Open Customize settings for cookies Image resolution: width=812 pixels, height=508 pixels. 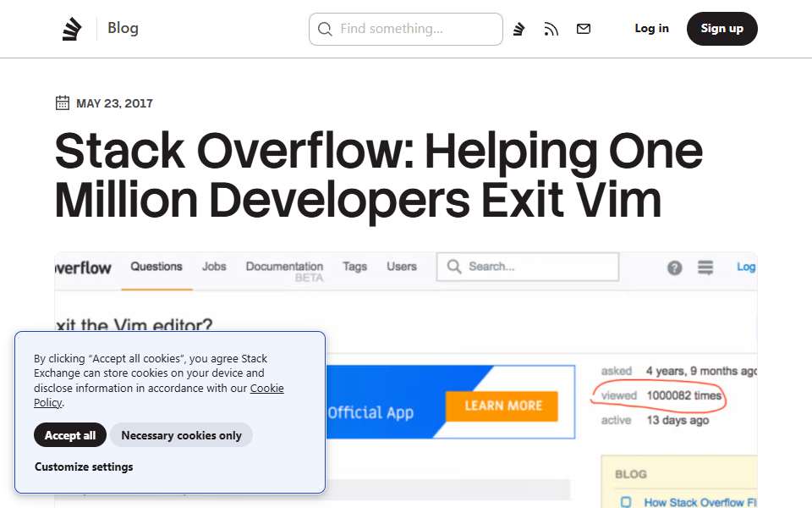pyautogui.click(x=84, y=467)
